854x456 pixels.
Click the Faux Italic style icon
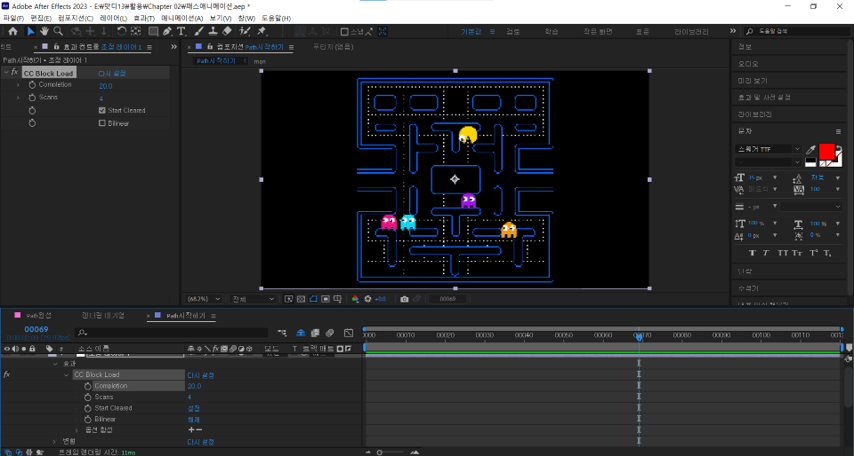tap(766, 253)
